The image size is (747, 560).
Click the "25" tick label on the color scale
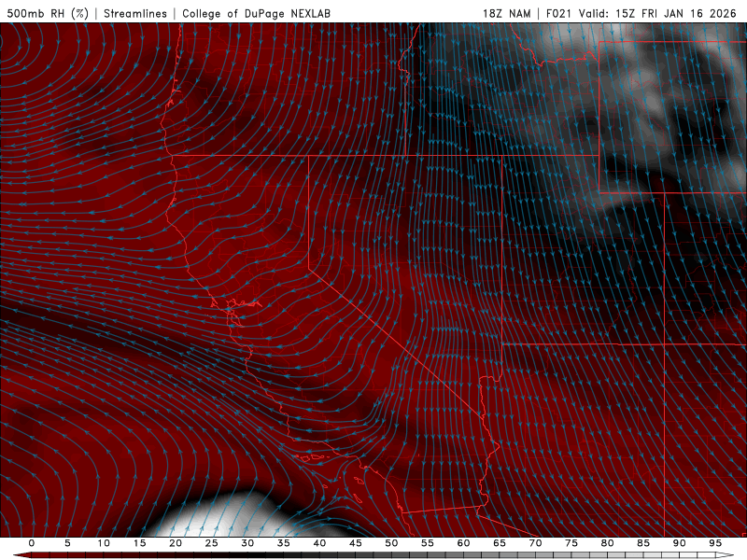tap(212, 543)
